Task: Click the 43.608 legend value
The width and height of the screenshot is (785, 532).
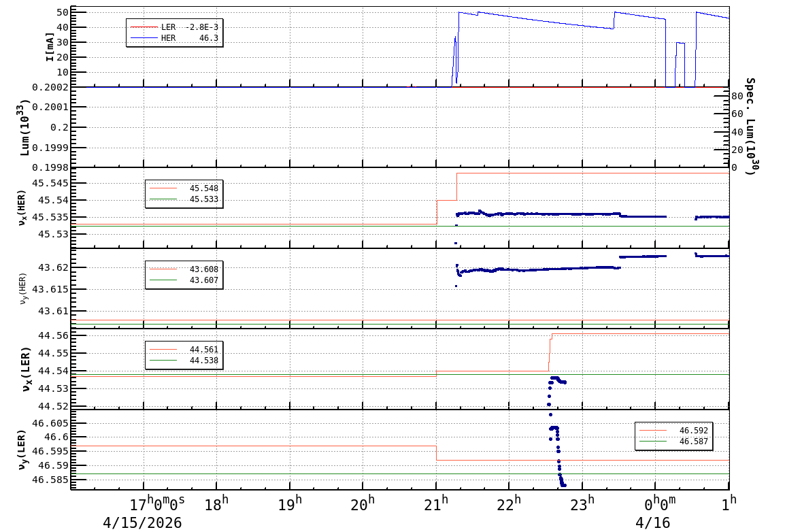Action: 204,269
